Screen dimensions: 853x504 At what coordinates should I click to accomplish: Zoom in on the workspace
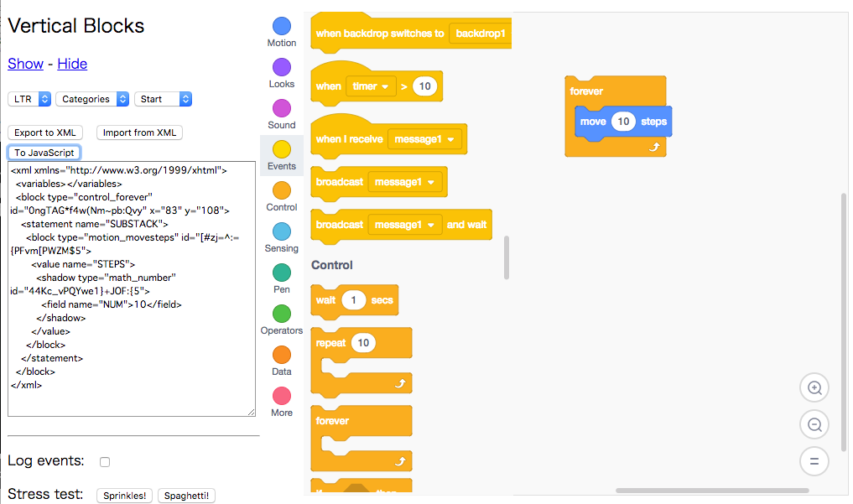(x=814, y=387)
